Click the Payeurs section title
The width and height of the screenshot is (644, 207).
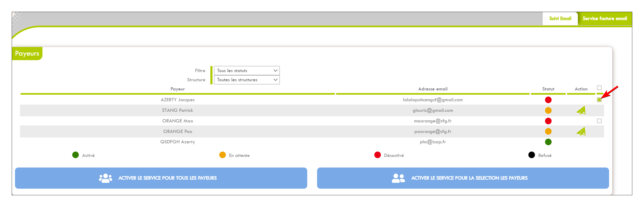(x=27, y=53)
